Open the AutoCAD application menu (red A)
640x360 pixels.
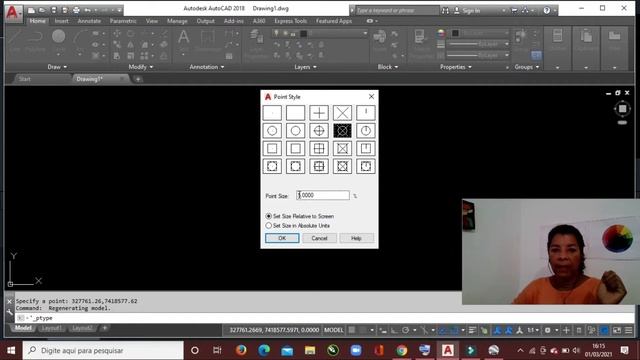point(13,13)
